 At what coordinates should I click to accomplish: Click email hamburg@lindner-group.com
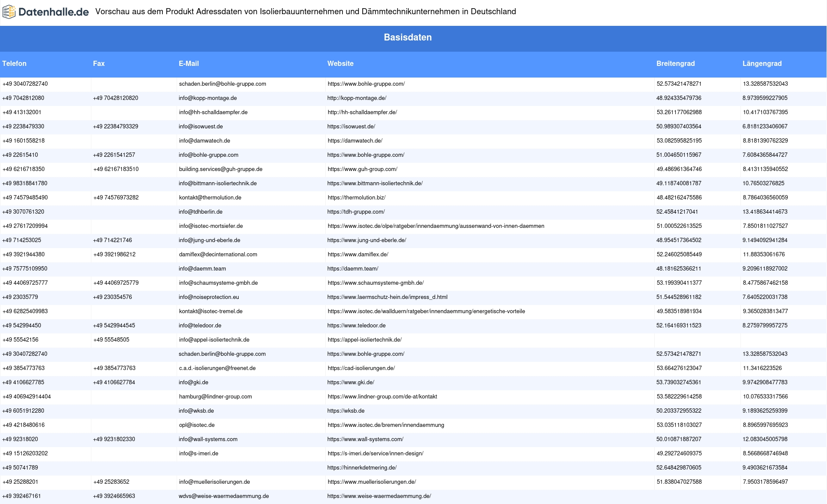coord(215,397)
